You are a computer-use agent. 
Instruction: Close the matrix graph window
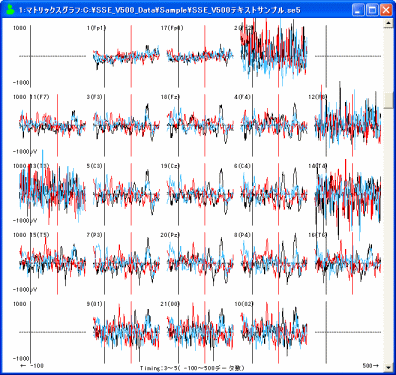pyautogui.click(x=386, y=10)
